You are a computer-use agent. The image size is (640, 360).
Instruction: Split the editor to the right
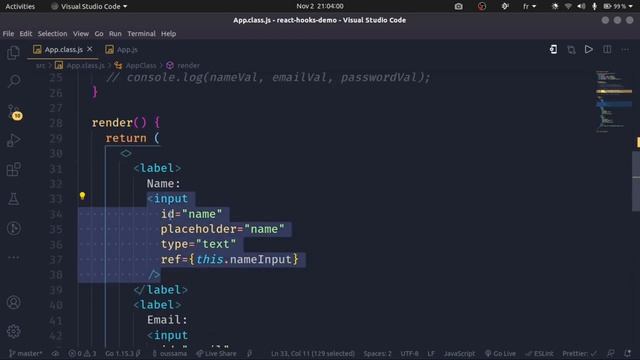click(x=607, y=49)
